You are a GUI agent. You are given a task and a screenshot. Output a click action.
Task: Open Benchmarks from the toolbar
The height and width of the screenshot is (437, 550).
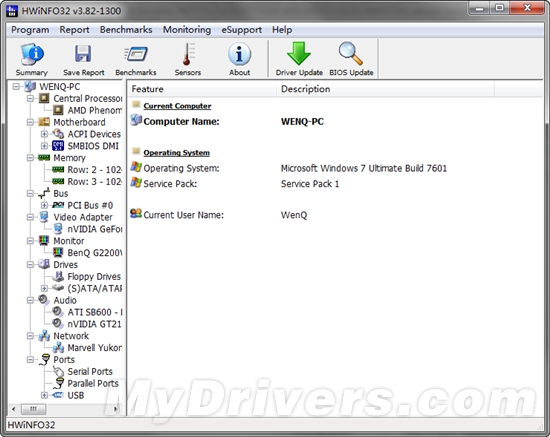136,54
